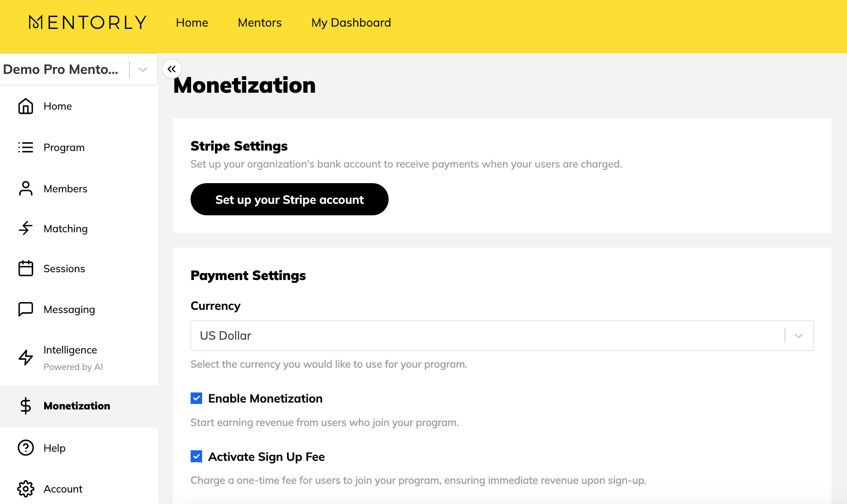
Task: Open the Account gear icon
Action: click(x=26, y=489)
